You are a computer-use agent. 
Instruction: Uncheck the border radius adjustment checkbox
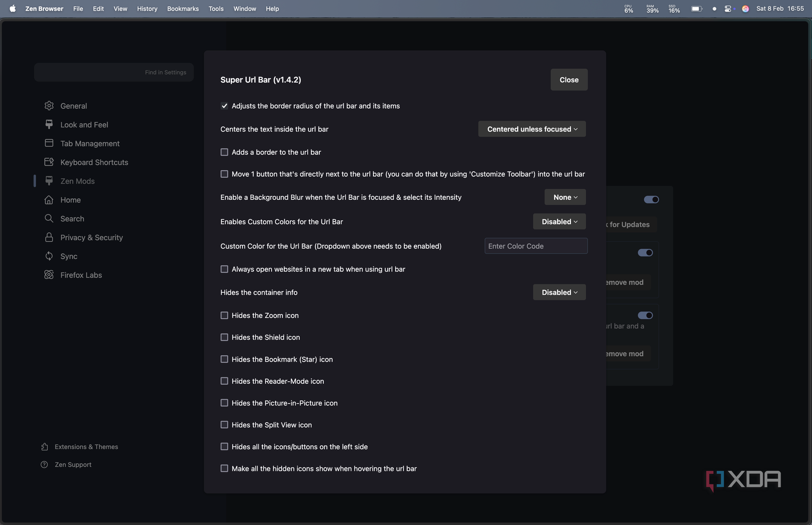[x=224, y=106]
